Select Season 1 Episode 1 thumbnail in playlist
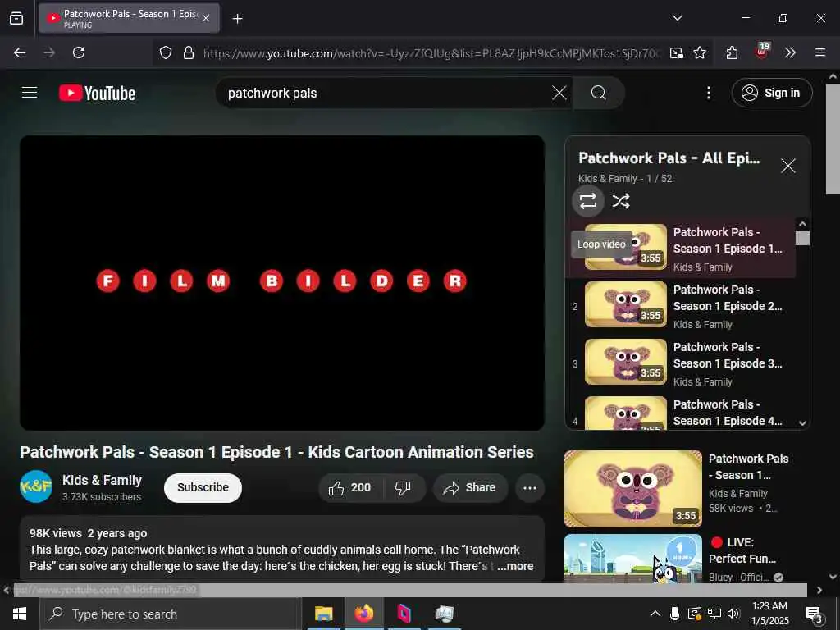The image size is (840, 630). (626, 247)
